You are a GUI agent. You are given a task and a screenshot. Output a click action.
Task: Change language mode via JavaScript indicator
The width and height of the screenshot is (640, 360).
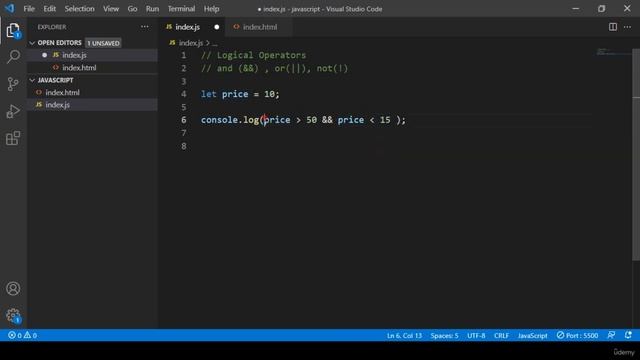coord(532,336)
